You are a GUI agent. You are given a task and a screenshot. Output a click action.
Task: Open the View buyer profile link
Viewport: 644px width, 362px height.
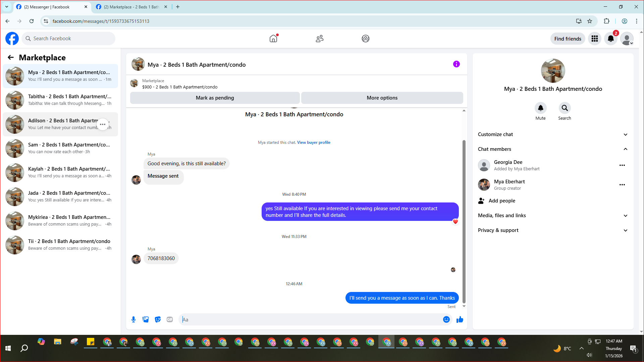point(314,142)
